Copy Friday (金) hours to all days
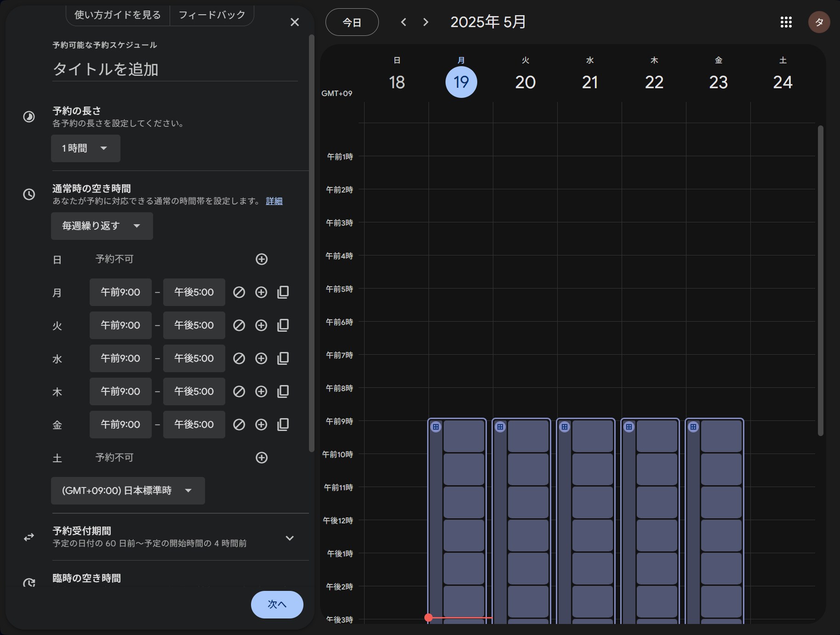The image size is (840, 635). [x=283, y=425]
